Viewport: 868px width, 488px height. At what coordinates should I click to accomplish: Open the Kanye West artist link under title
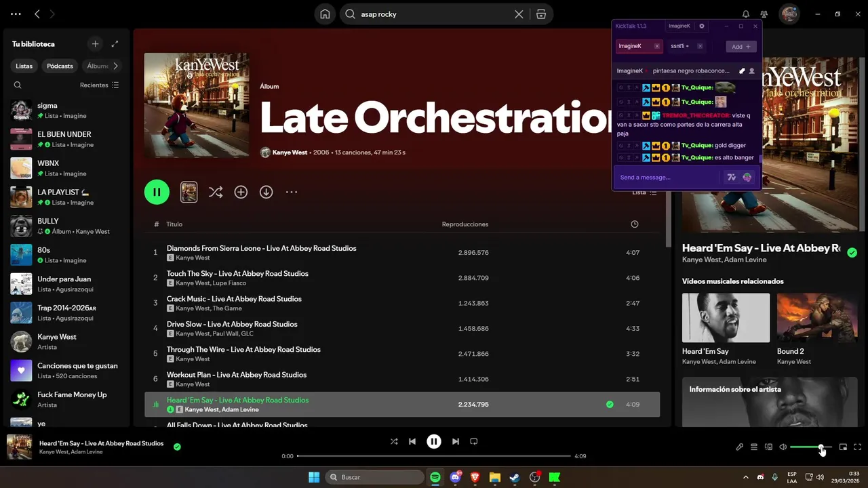click(x=290, y=152)
